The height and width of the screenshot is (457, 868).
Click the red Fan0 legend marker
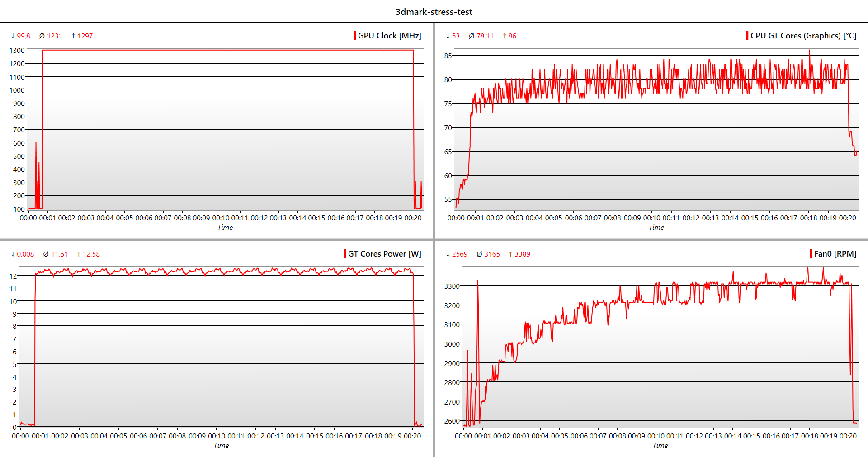[x=812, y=254]
